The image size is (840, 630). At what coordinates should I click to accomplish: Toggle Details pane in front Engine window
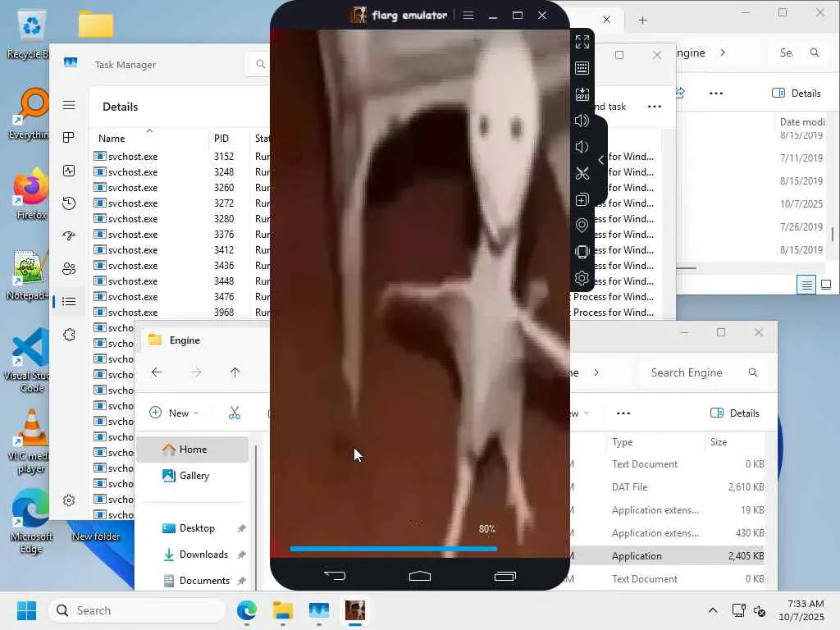tap(734, 413)
